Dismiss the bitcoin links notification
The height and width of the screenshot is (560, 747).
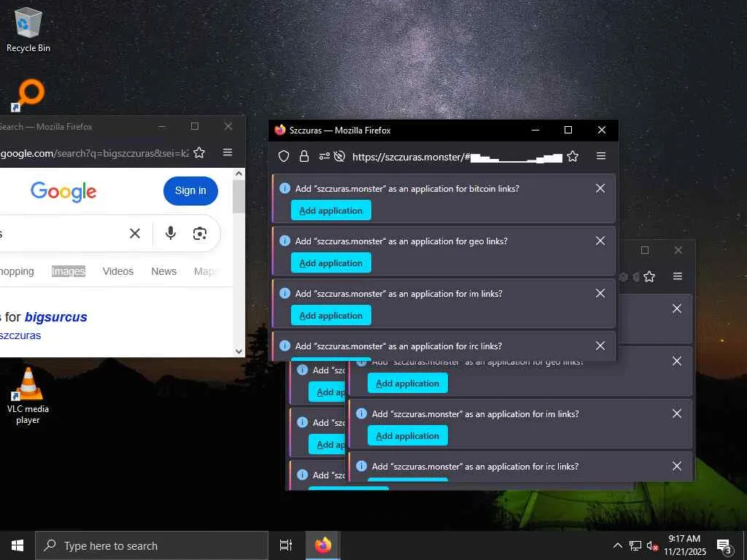tap(600, 189)
